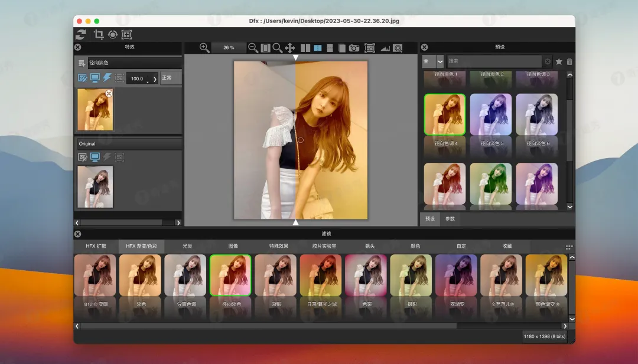
Task: Click the zoom in magnifier
Action: [x=204, y=48]
